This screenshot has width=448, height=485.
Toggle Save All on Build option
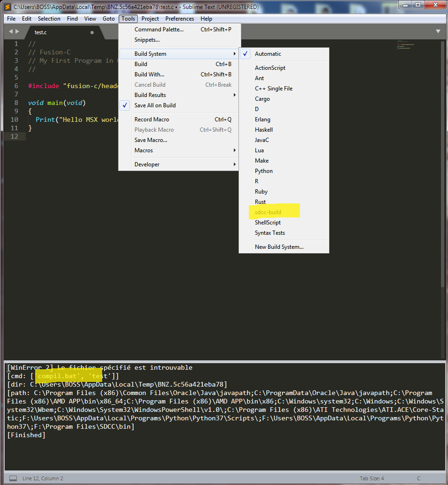pos(179,105)
